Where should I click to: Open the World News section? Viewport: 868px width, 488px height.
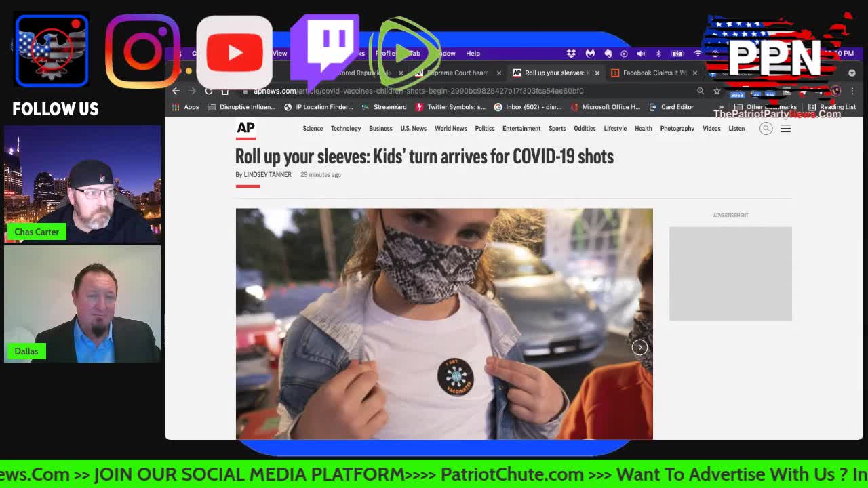[x=450, y=128]
